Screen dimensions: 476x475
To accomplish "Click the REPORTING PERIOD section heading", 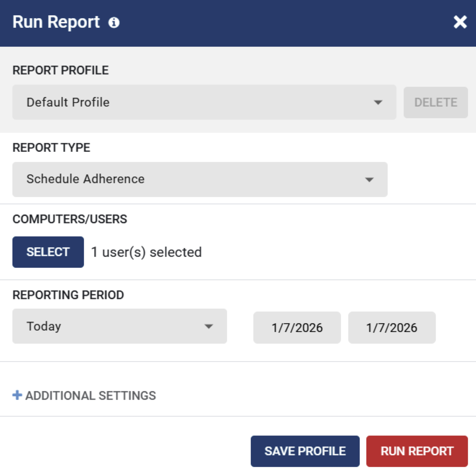I will (68, 295).
